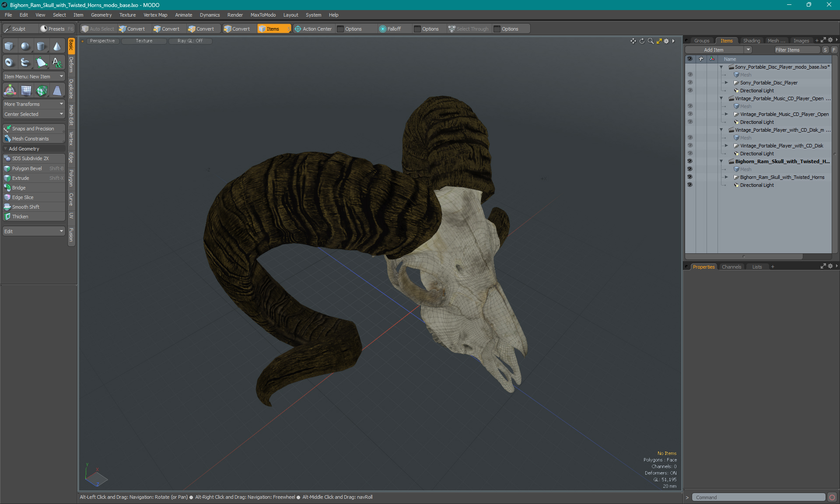The height and width of the screenshot is (504, 840).
Task: Click the gray cone mesh icon
Action: (57, 91)
